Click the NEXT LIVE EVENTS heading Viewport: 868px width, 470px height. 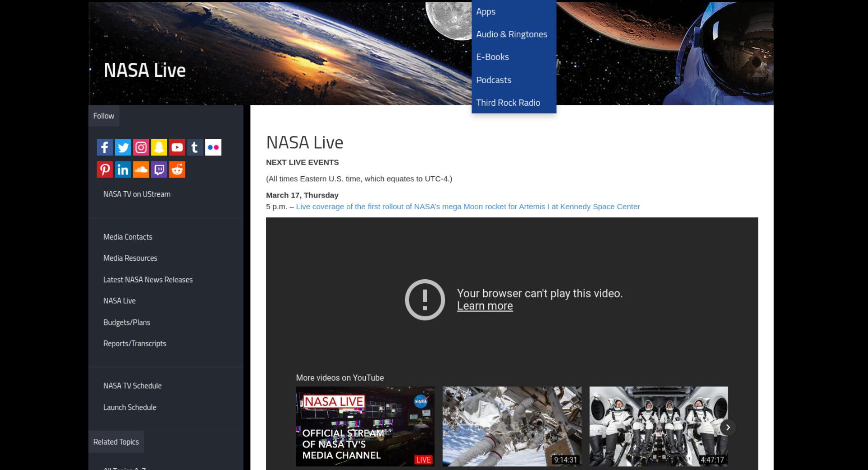[x=302, y=162]
